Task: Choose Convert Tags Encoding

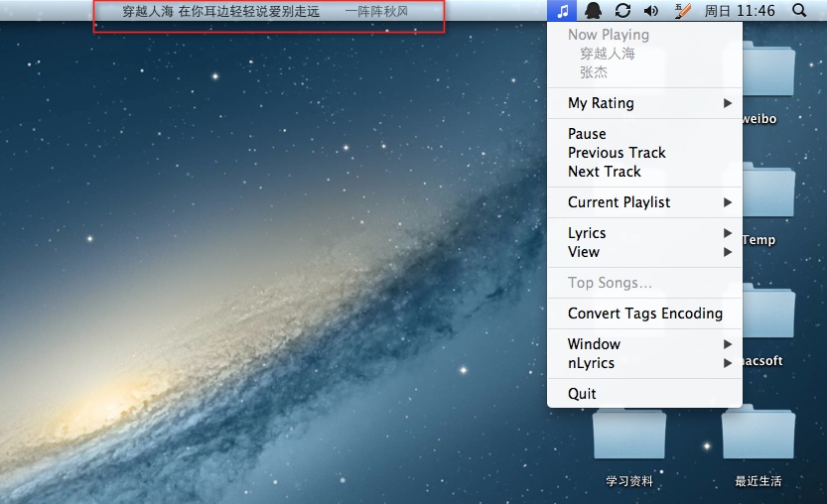Action: pos(644,314)
